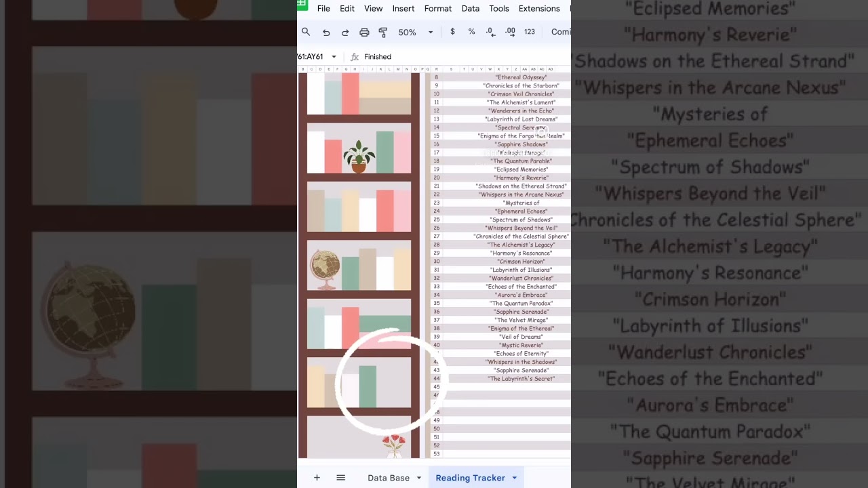Open the Data menu

[x=471, y=9]
